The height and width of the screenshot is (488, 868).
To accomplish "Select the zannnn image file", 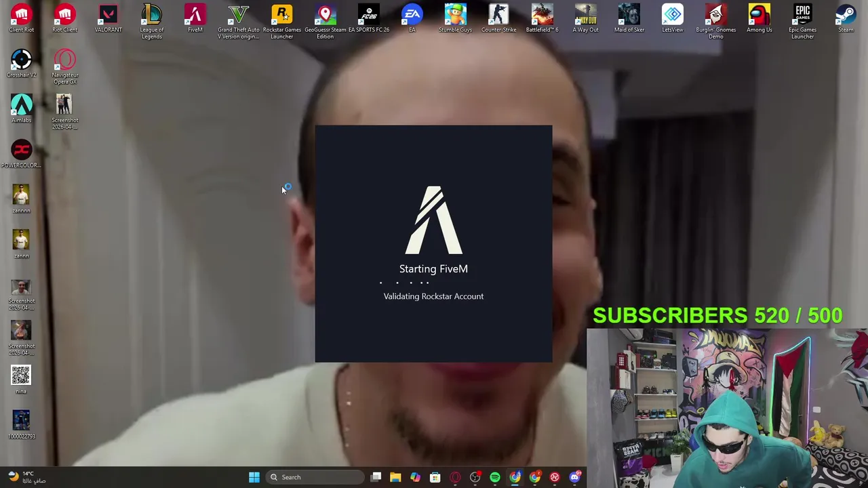I will (21, 199).
